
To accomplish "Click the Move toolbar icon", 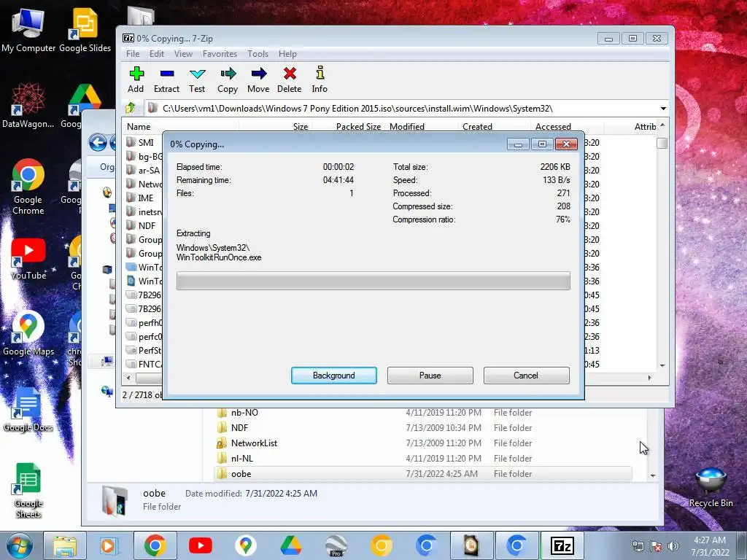I will pos(258,79).
